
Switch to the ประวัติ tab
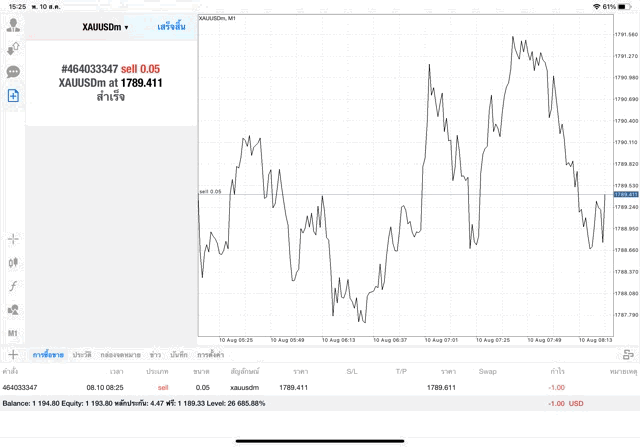click(82, 355)
